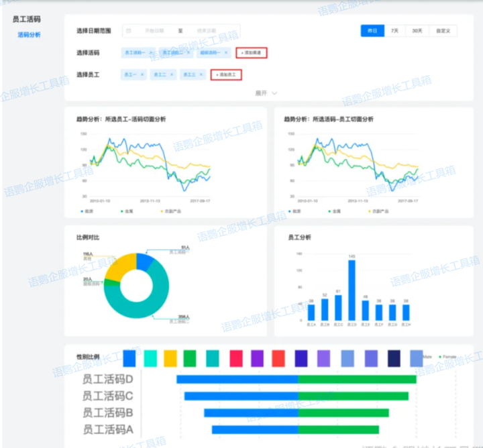Toggle 农副产品 legend in right trend chart

click(378, 211)
